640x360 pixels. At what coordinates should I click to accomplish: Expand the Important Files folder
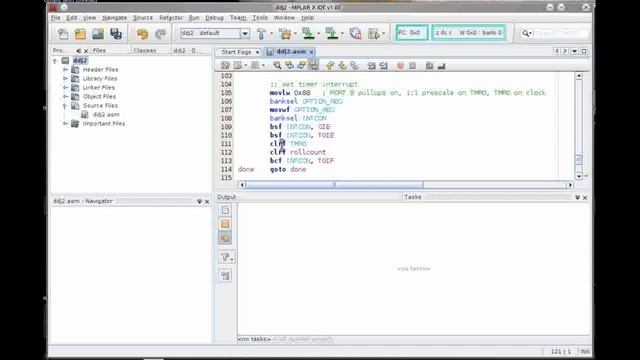click(x=65, y=123)
